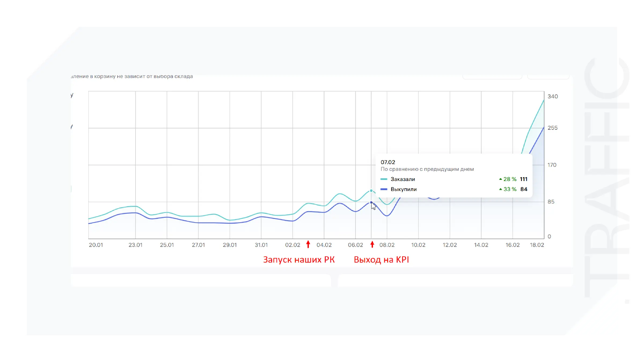Click the 'По сравнению с предыдущим днем' subtitle
The width and height of the screenshot is (644, 362).
427,169
